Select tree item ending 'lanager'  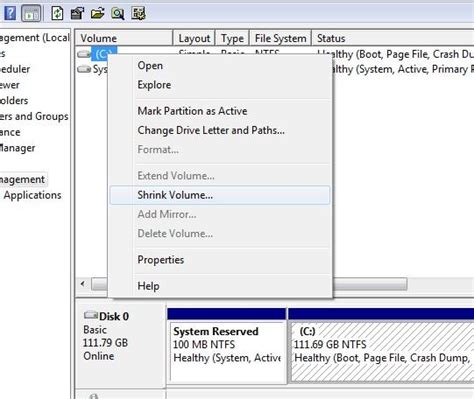tap(17, 148)
